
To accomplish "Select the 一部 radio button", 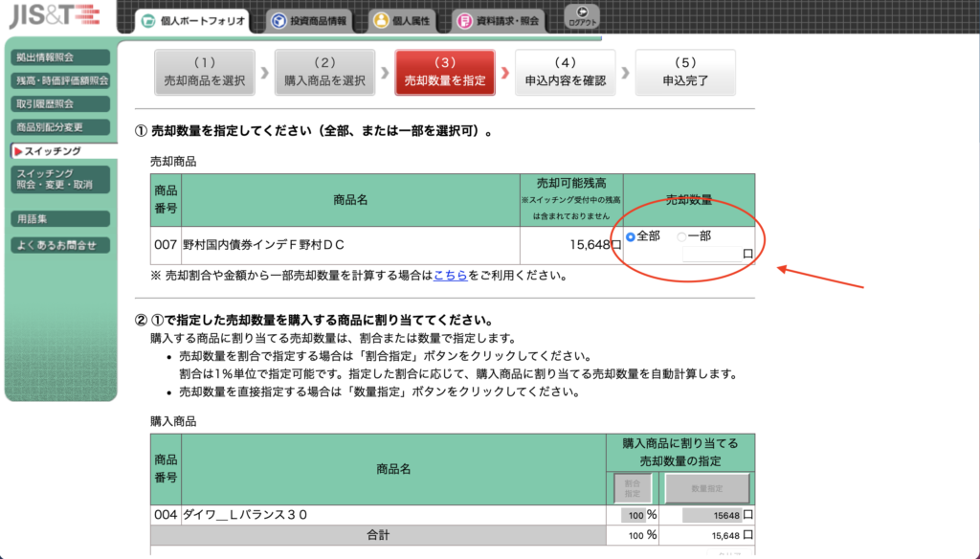I will [681, 236].
